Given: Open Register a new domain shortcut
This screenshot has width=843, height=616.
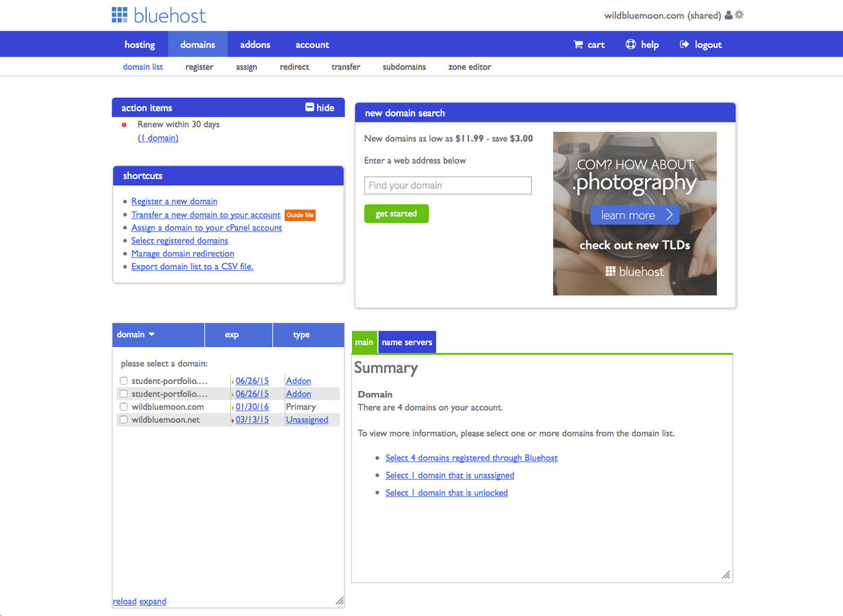Looking at the screenshot, I should point(175,201).
